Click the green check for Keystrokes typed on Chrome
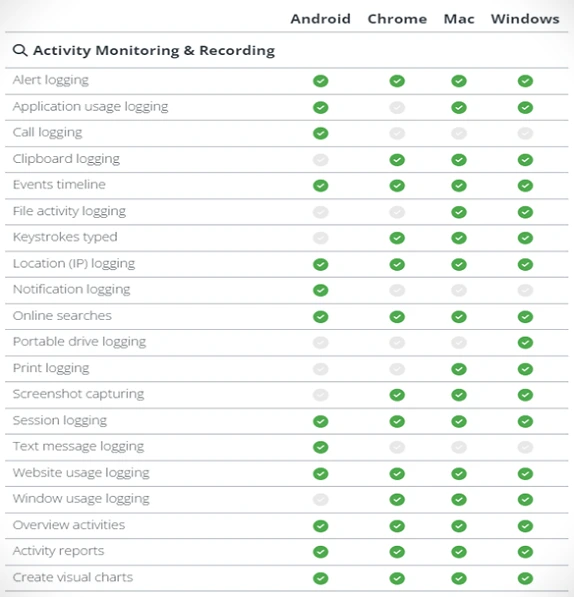 [397, 238]
